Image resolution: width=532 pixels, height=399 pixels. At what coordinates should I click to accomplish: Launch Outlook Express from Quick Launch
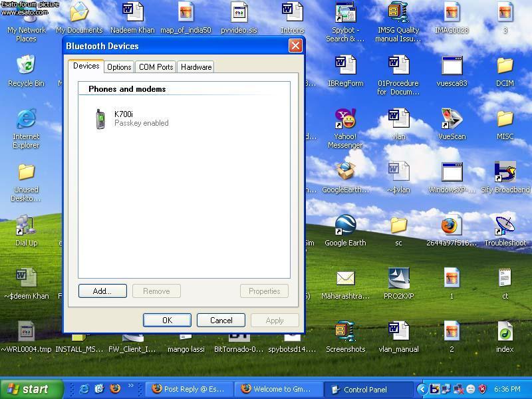(x=99, y=389)
